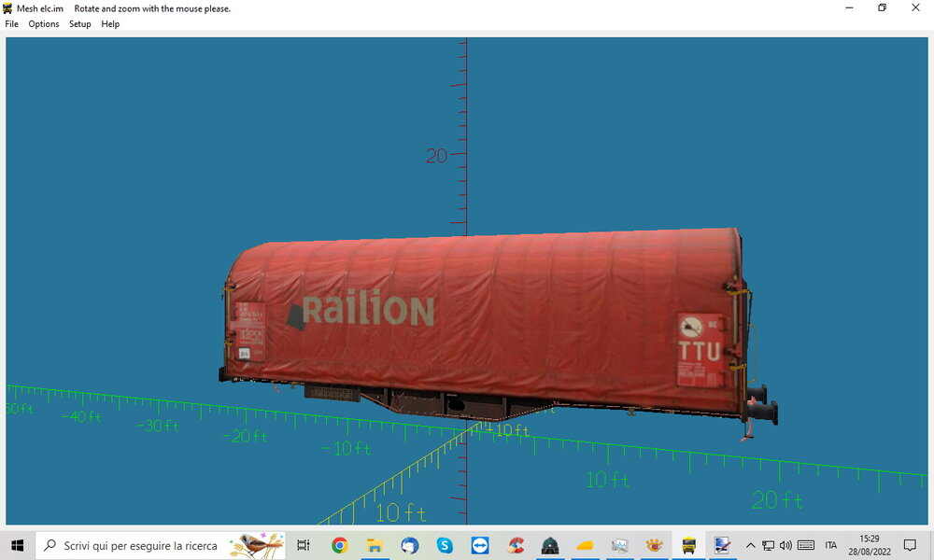The height and width of the screenshot is (560, 934).
Task: Restore down the Mesh viewer window
Action: click(883, 7)
